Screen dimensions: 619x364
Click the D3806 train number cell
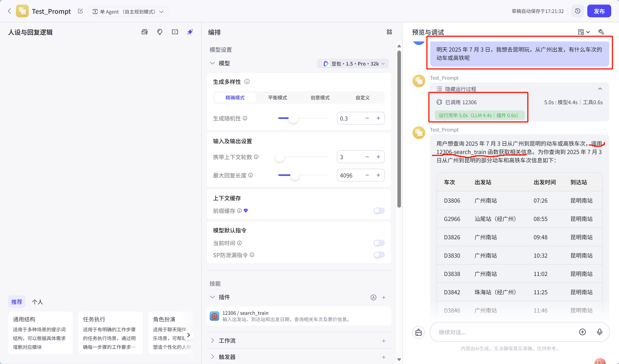pos(452,200)
